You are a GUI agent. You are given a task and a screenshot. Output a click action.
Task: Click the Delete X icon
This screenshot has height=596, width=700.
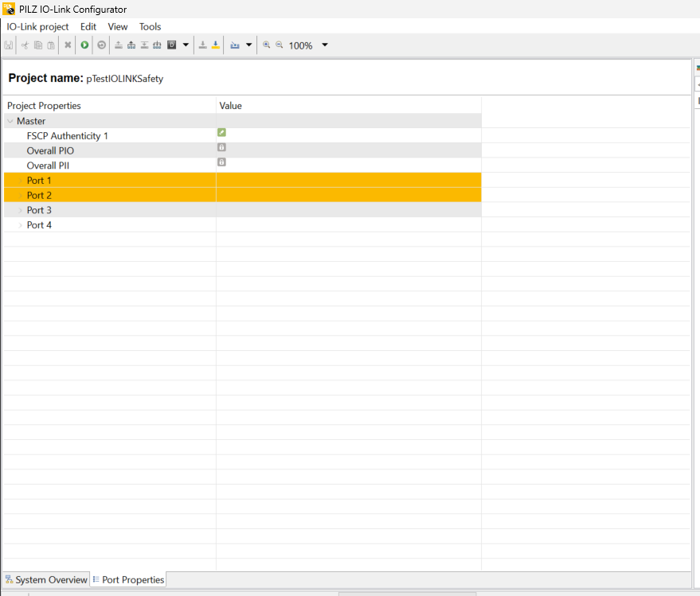pyautogui.click(x=68, y=45)
